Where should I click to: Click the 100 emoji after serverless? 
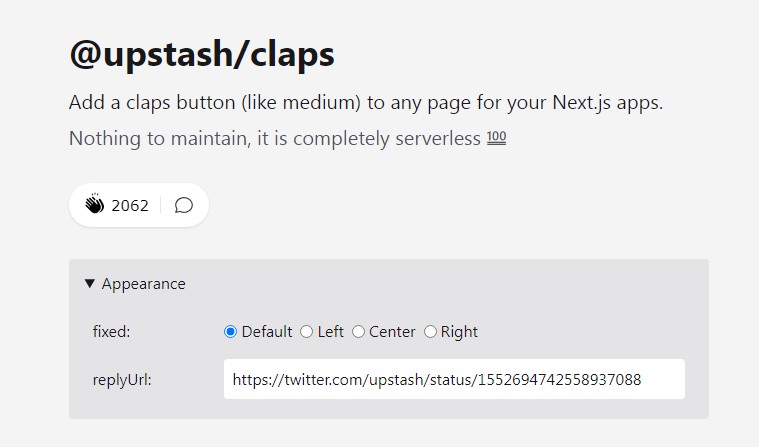pyautogui.click(x=496, y=139)
